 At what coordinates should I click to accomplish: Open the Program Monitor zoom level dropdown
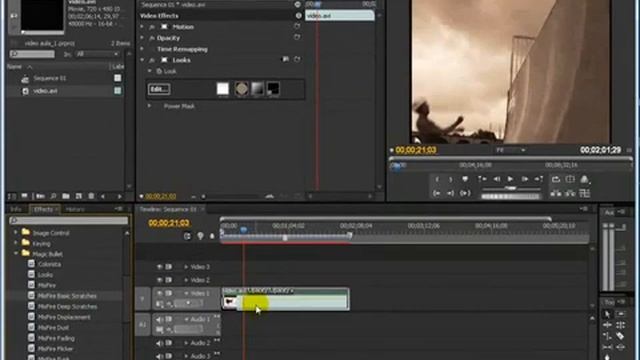pyautogui.click(x=510, y=150)
